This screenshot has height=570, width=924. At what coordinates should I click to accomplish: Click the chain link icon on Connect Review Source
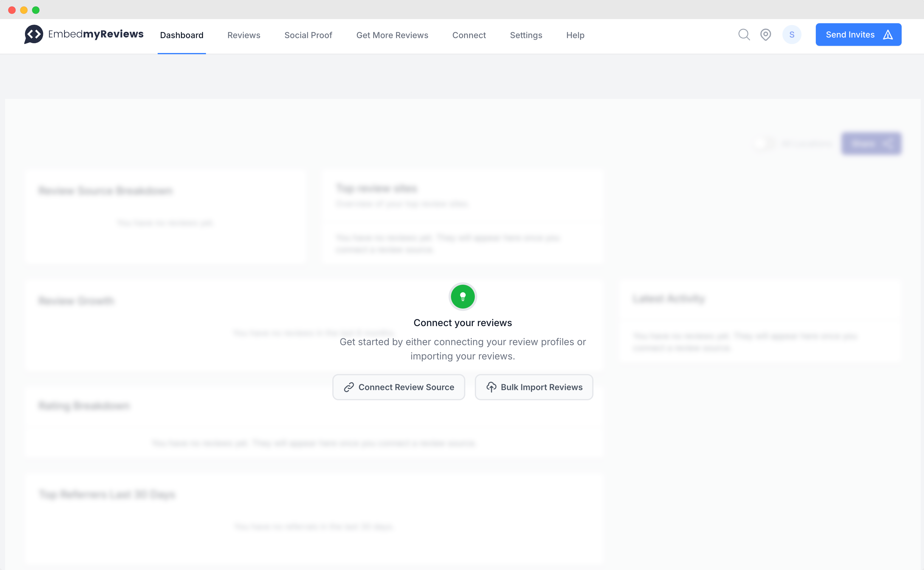click(349, 387)
